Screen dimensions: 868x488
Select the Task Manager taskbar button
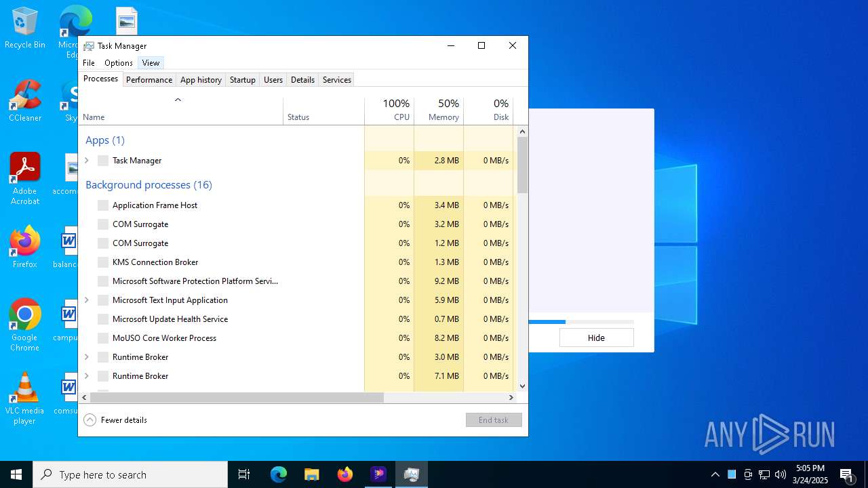click(x=411, y=474)
